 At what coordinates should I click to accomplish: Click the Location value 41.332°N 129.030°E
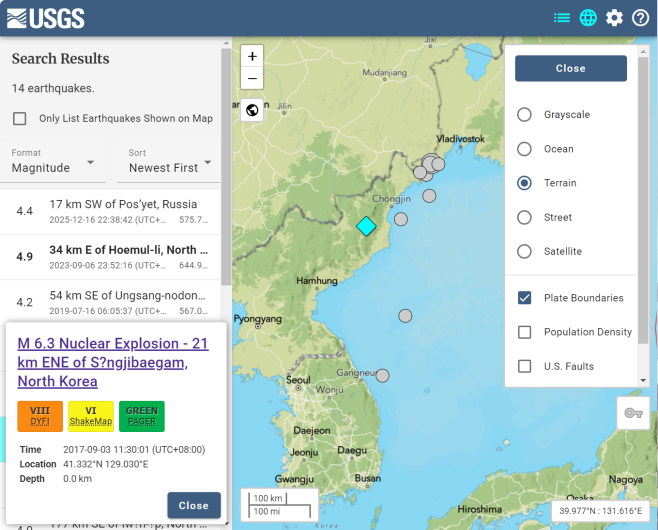106,464
